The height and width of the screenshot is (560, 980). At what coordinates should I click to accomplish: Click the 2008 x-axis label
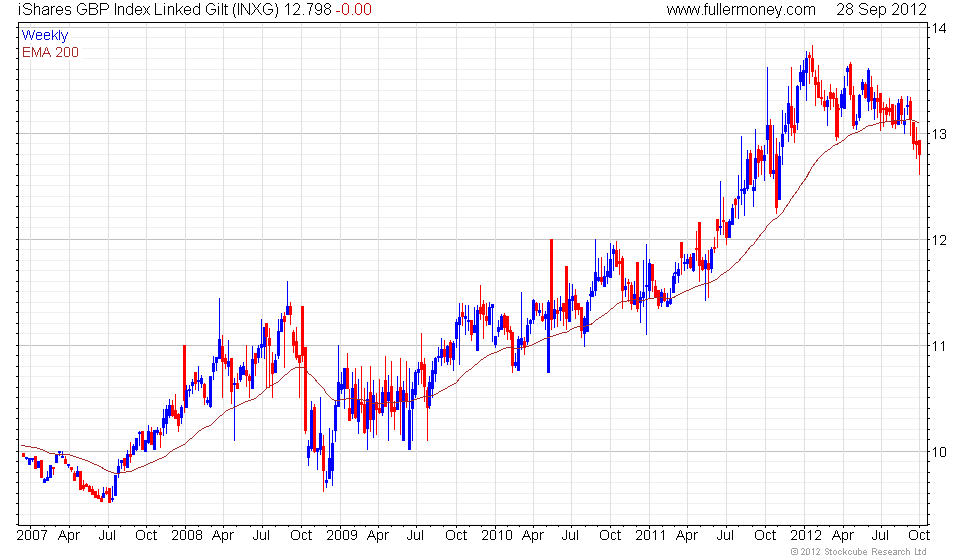[187, 536]
